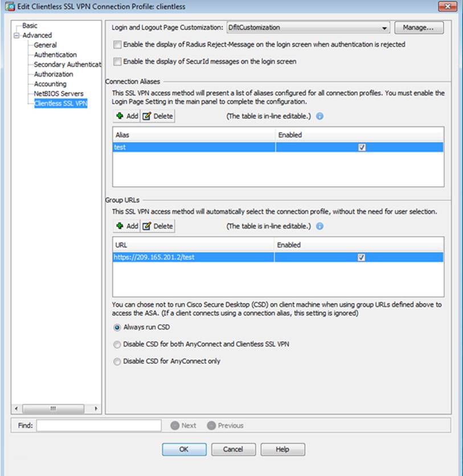Open the DfltCustomization dropdown list
Screen dimensions: 463x476
point(385,27)
